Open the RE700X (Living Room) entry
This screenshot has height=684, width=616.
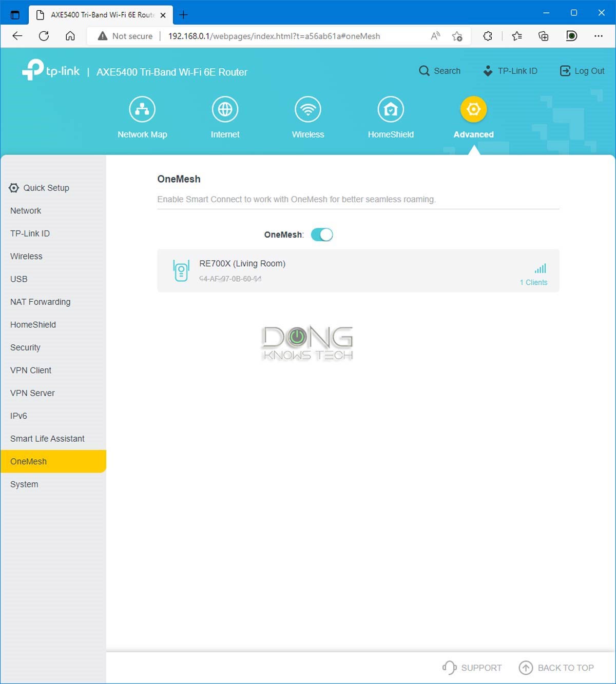click(x=358, y=271)
